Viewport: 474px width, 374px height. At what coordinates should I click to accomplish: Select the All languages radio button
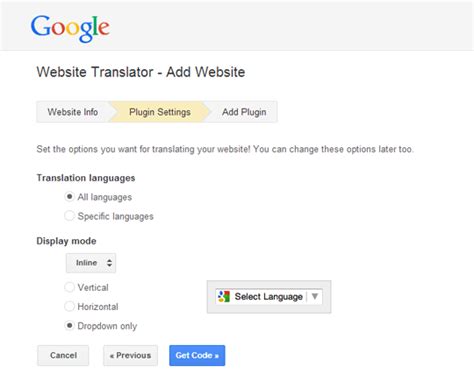tap(69, 197)
